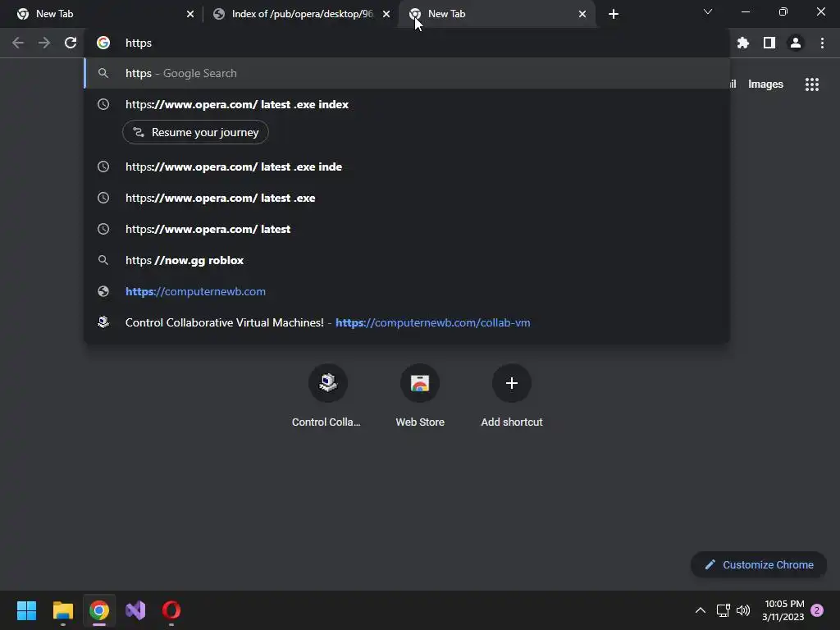The height and width of the screenshot is (630, 840).
Task: Open a new tab with plus button
Action: pos(614,14)
